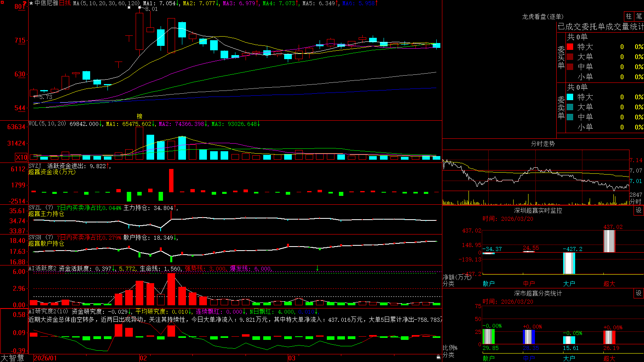This screenshot has width=644, height=362.
Task: Click the teal 中单 sell-order swatch
Action: (x=570, y=117)
